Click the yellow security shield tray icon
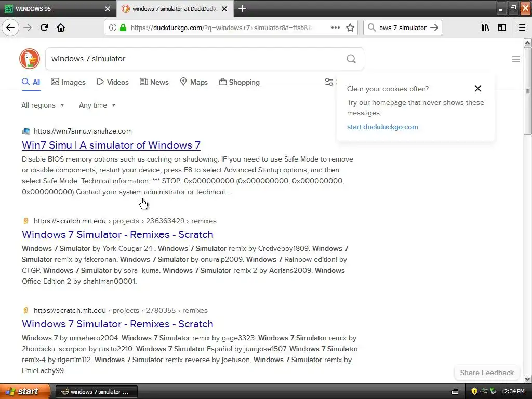The width and height of the screenshot is (532, 399). [x=474, y=391]
